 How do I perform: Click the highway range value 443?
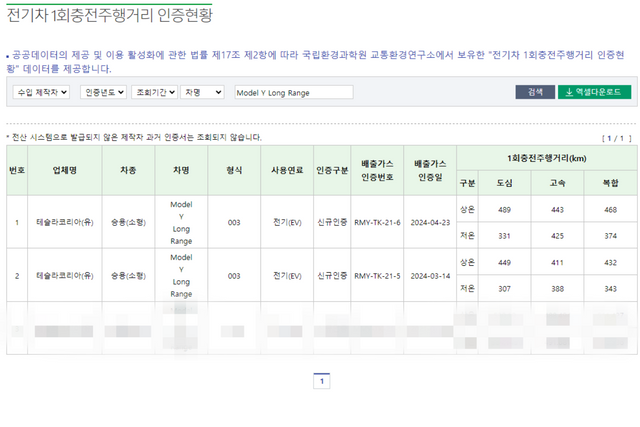point(558,210)
